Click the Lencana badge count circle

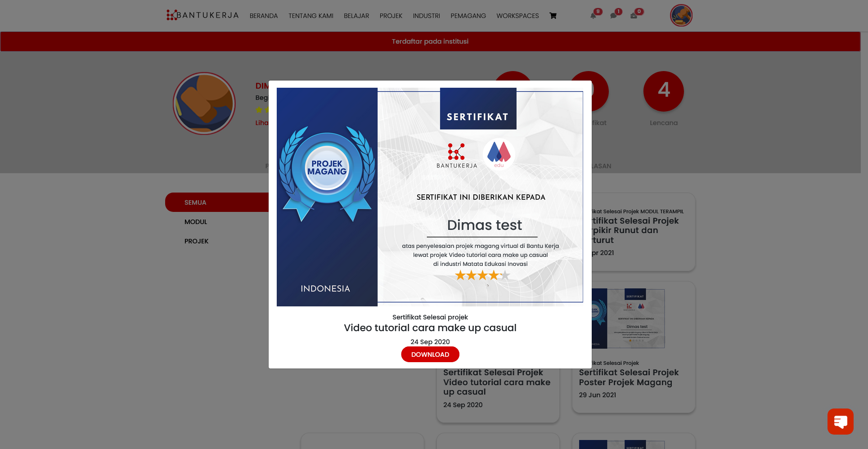pyautogui.click(x=663, y=91)
